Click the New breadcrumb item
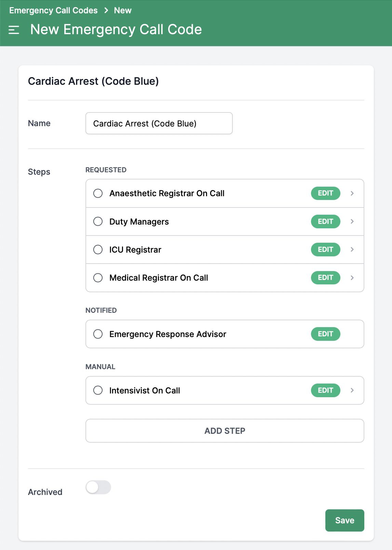Image resolution: width=392 pixels, height=550 pixels. coord(123,11)
